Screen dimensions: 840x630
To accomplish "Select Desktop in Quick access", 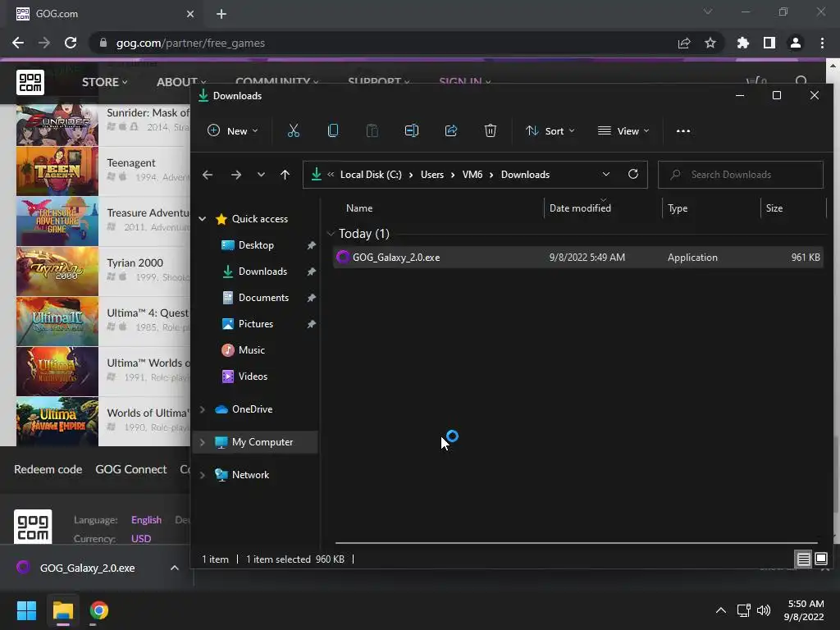I will click(x=256, y=244).
